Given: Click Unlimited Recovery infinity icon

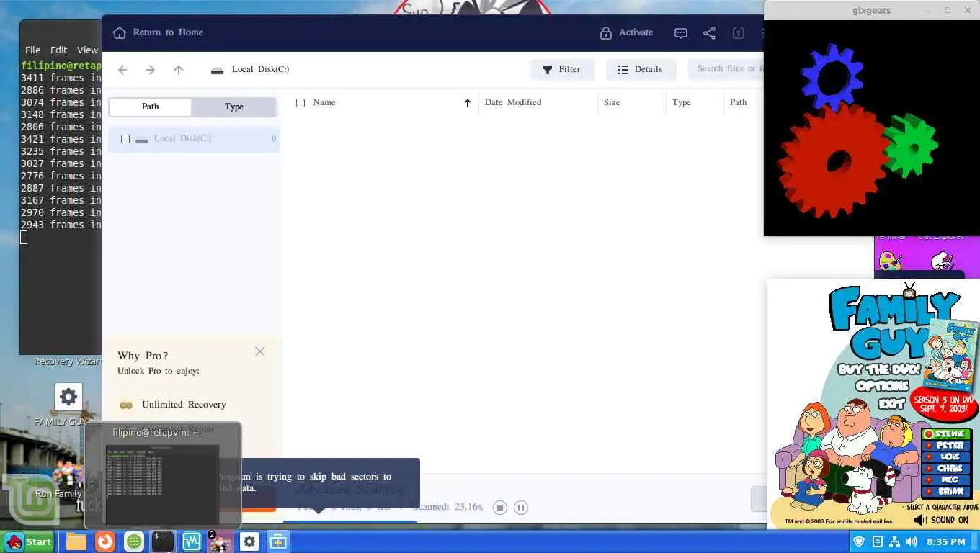Looking at the screenshot, I should 126,405.
